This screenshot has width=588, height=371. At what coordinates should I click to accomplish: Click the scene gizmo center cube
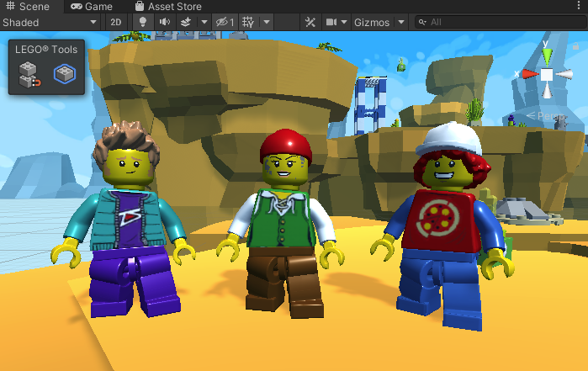(547, 75)
